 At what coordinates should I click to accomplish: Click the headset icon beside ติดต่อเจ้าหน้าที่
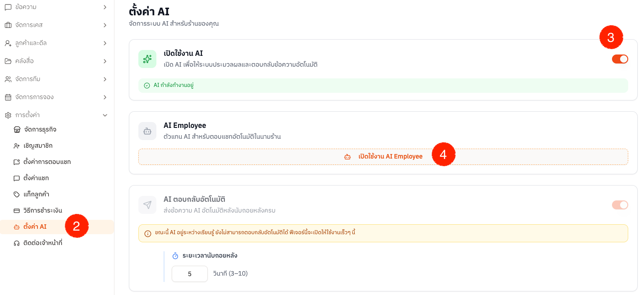(x=17, y=243)
